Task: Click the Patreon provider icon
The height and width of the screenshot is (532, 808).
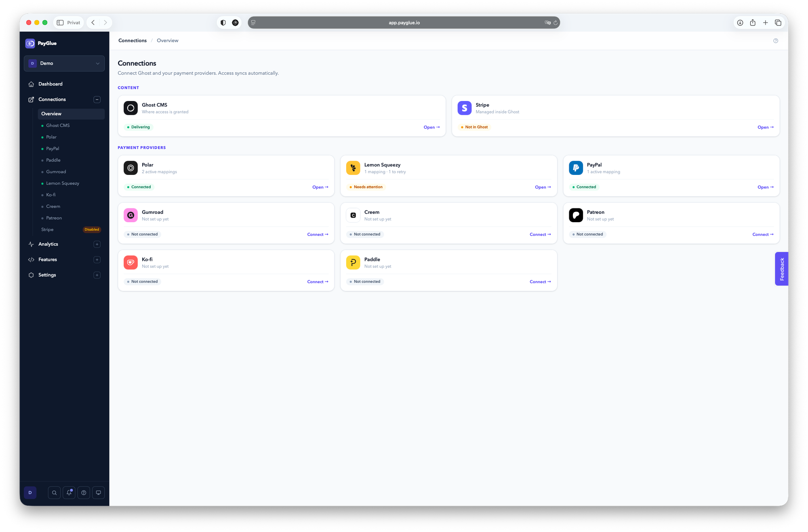Action: [576, 215]
